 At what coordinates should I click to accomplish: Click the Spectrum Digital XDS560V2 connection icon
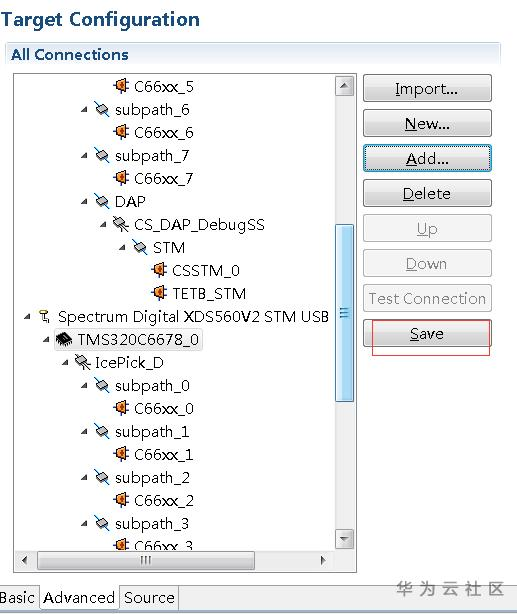pyautogui.click(x=45, y=316)
